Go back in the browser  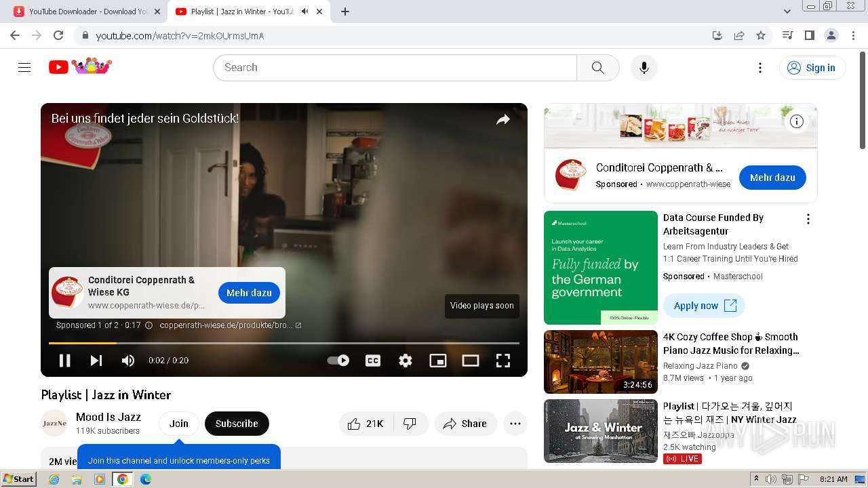(15, 35)
